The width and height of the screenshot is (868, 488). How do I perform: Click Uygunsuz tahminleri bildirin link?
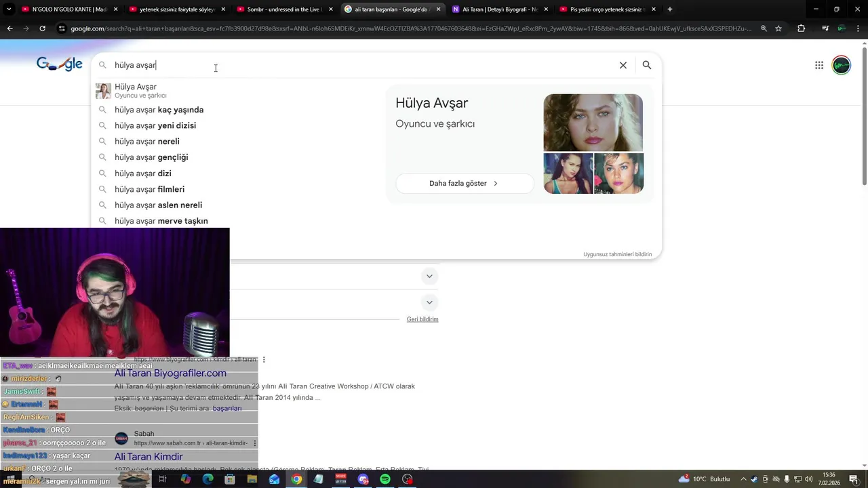(617, 254)
